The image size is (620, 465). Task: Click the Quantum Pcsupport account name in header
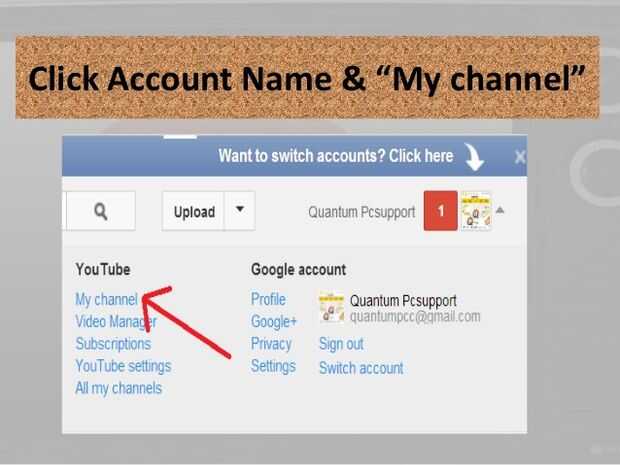pyautogui.click(x=361, y=212)
